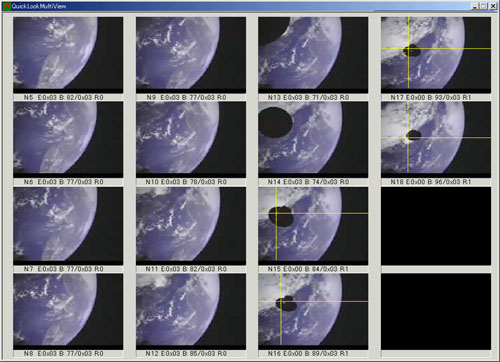Select the N8 Earth image thumbnail

click(68, 312)
